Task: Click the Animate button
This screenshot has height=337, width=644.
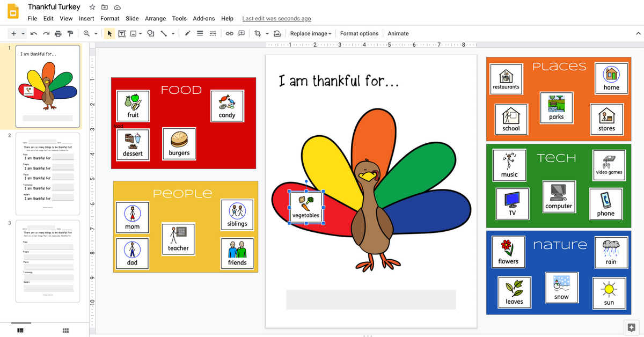Action: point(398,33)
